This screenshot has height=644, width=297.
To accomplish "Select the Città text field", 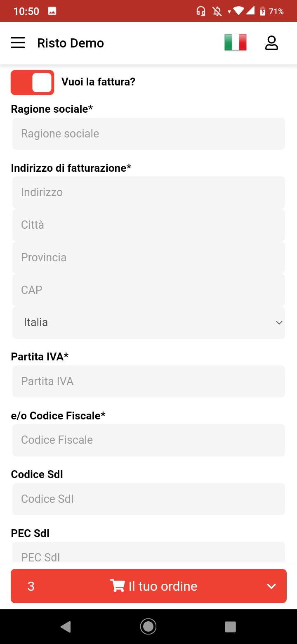I will click(x=148, y=225).
